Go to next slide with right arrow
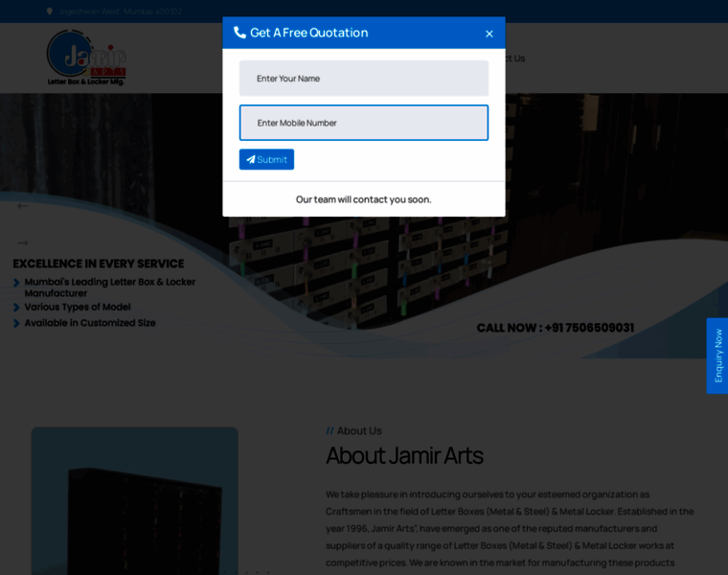This screenshot has height=575, width=728. point(23,242)
